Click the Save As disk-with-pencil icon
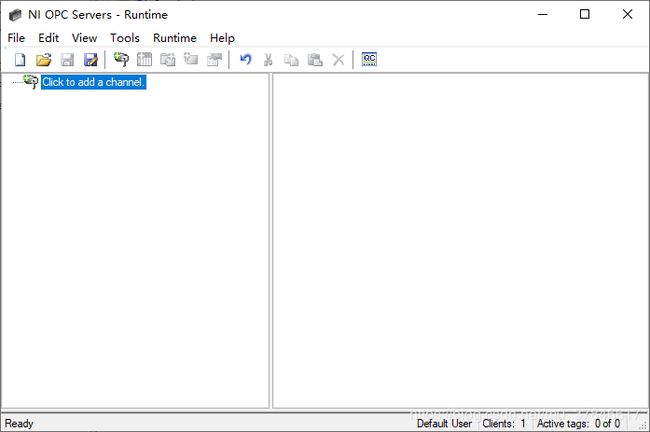This screenshot has height=432, width=650. click(x=91, y=60)
